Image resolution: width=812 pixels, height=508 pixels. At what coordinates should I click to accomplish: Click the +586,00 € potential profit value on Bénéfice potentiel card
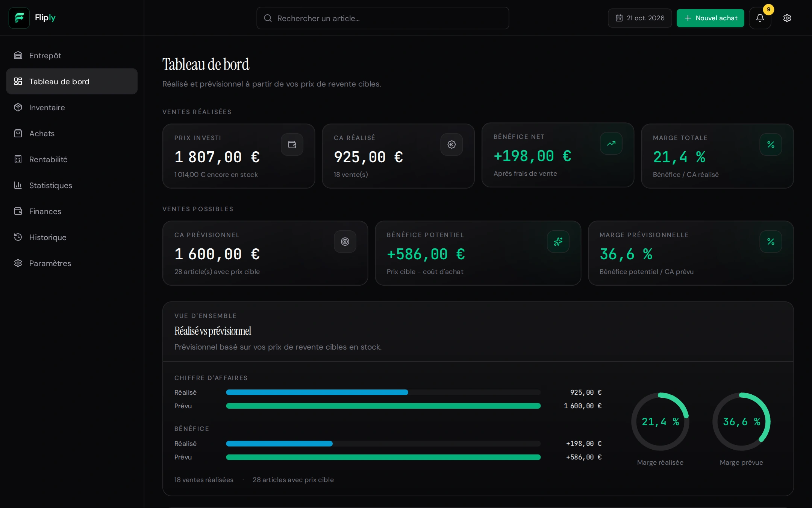tap(426, 254)
